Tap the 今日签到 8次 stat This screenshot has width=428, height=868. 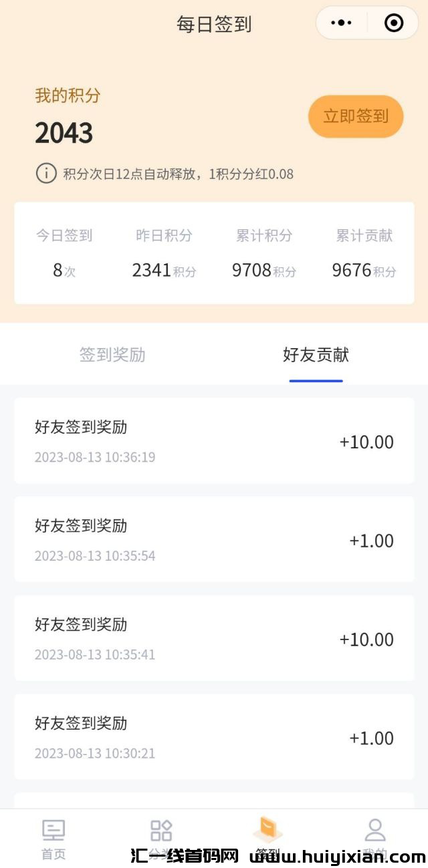coord(64,254)
